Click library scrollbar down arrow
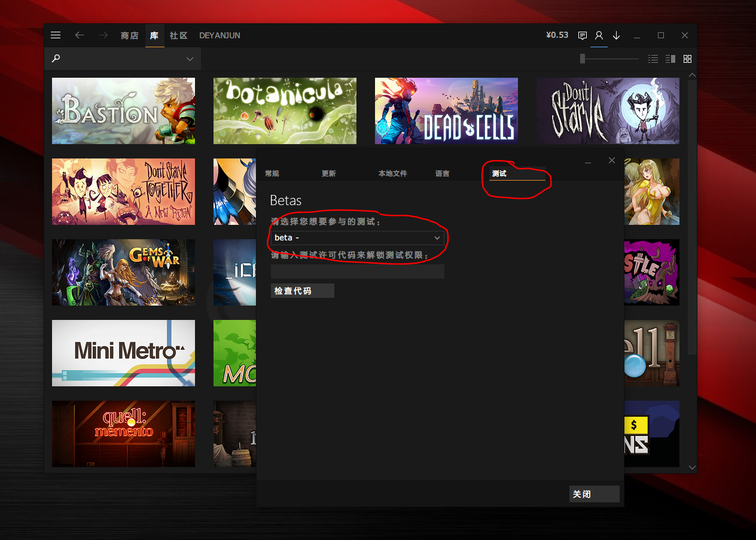 [692, 467]
